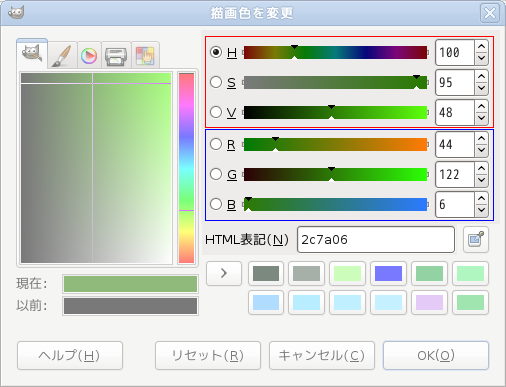
Task: Confirm color with OK button
Action: (x=436, y=355)
